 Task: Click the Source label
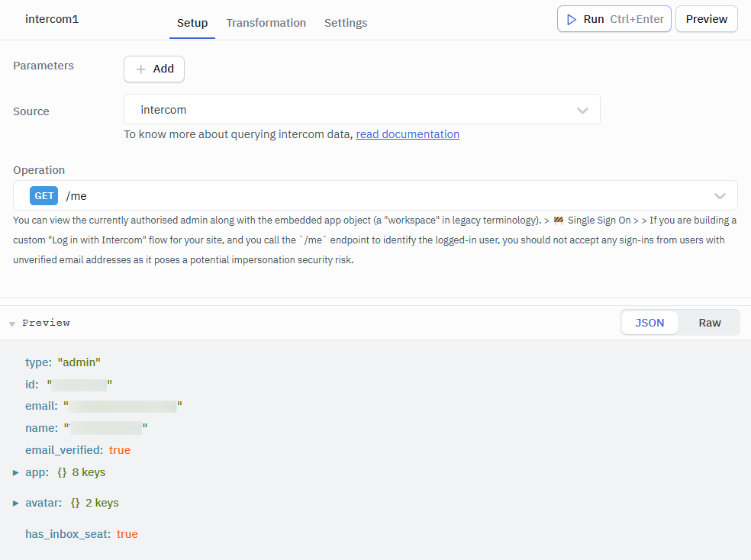[31, 111]
